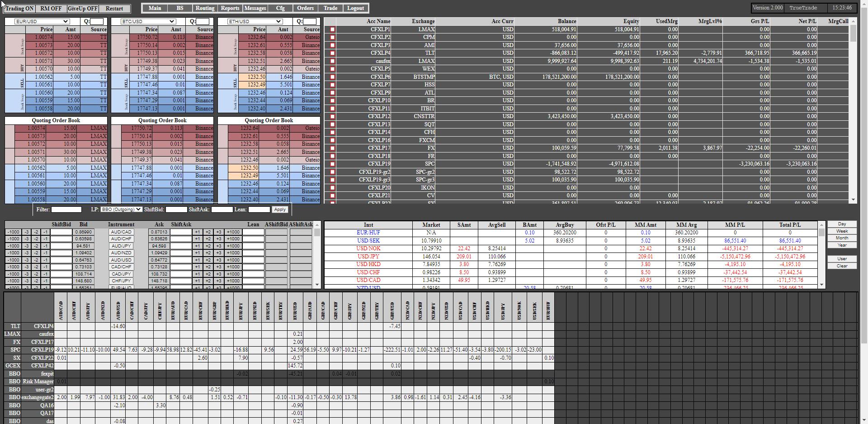Click the User button
Image resolution: width=868 pixels, height=424 pixels.
(842, 259)
